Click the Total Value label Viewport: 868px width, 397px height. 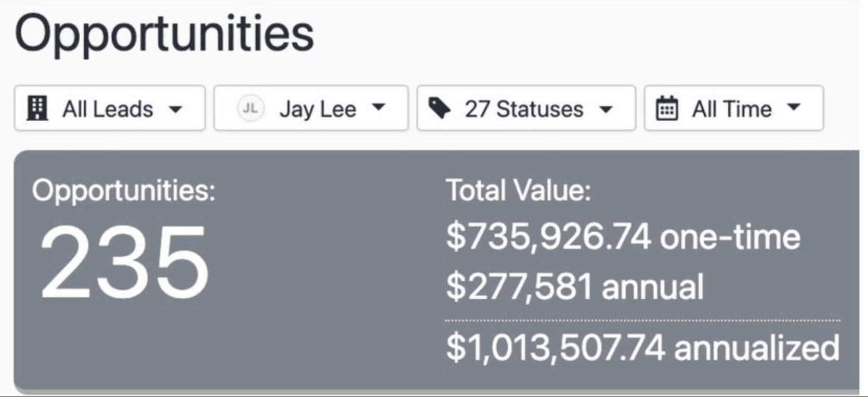[519, 190]
